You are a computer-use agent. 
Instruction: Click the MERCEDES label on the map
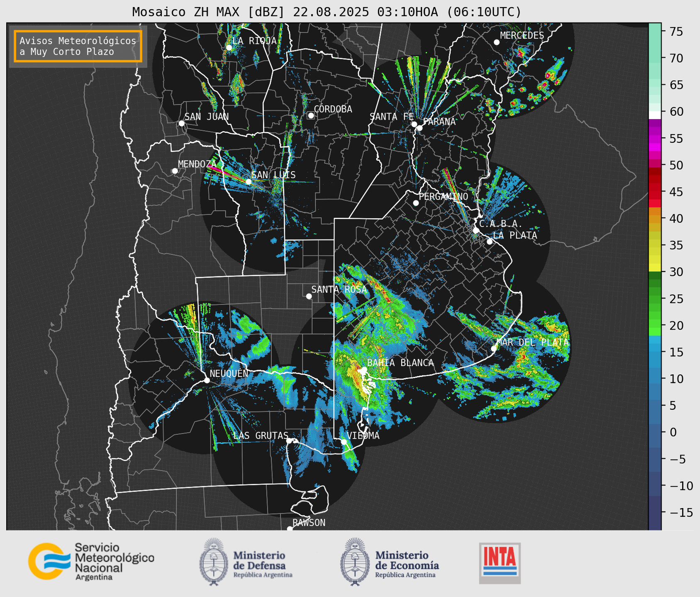coord(522,35)
